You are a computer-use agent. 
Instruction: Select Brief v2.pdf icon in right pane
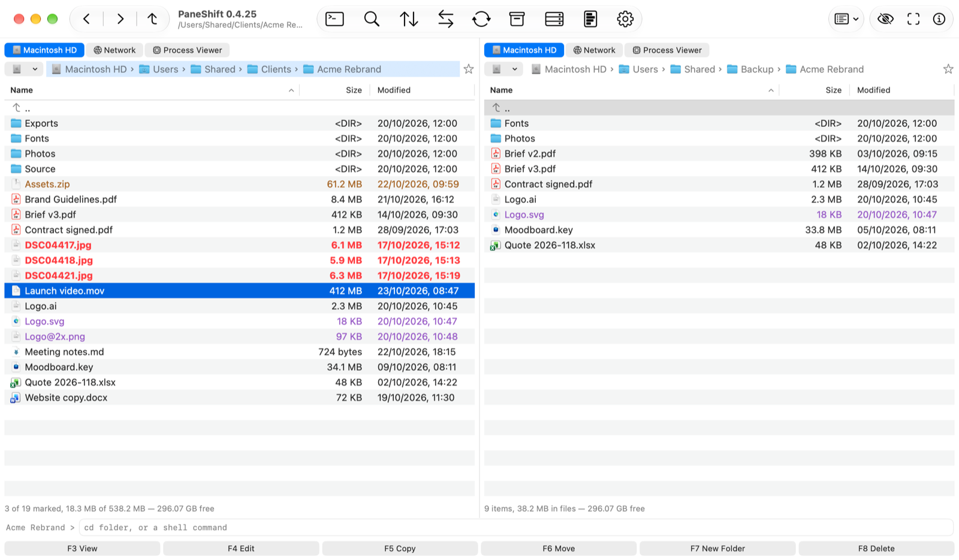tap(496, 154)
